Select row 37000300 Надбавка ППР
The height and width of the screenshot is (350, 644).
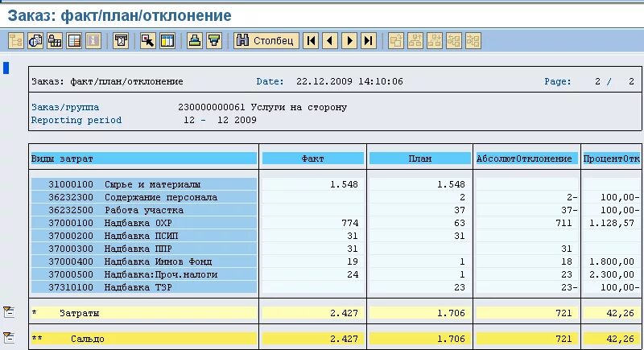pyautogui.click(x=144, y=249)
